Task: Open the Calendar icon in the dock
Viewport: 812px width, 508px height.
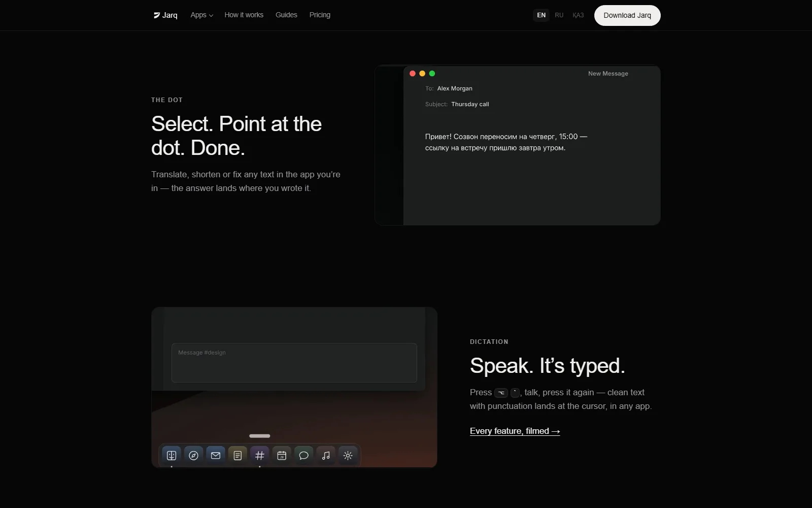Action: click(x=282, y=456)
